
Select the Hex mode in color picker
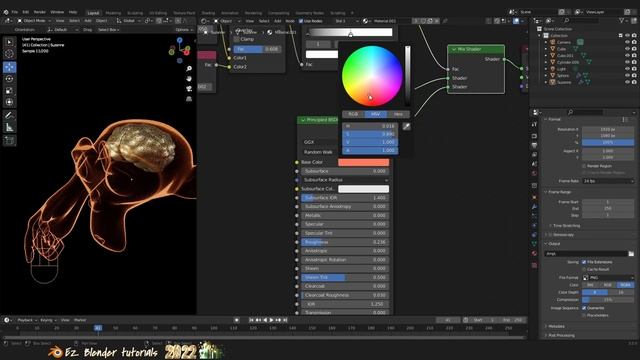(x=398, y=114)
